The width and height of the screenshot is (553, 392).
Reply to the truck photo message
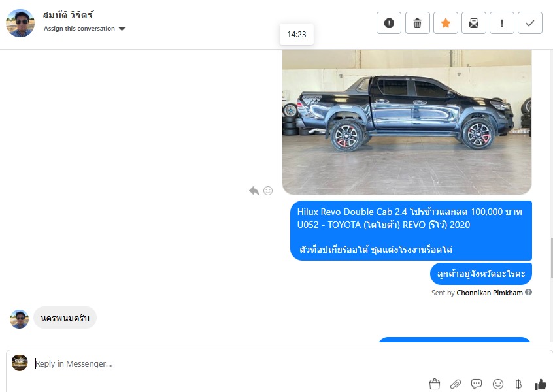(254, 191)
